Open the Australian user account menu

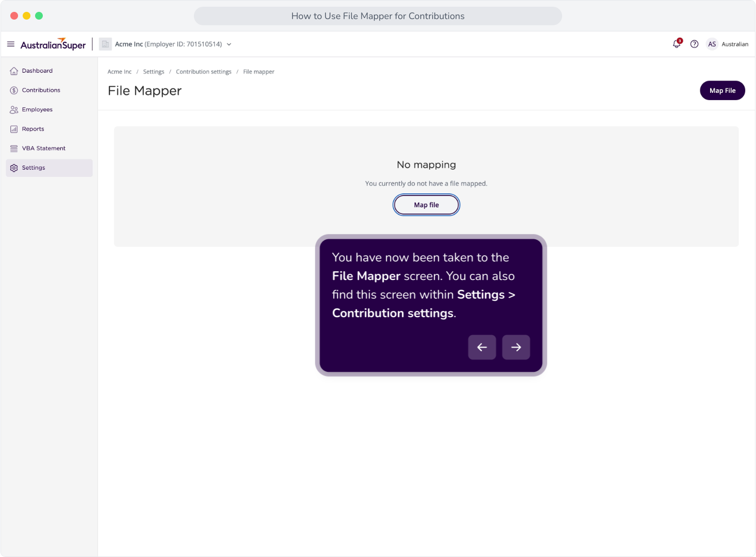(x=735, y=44)
